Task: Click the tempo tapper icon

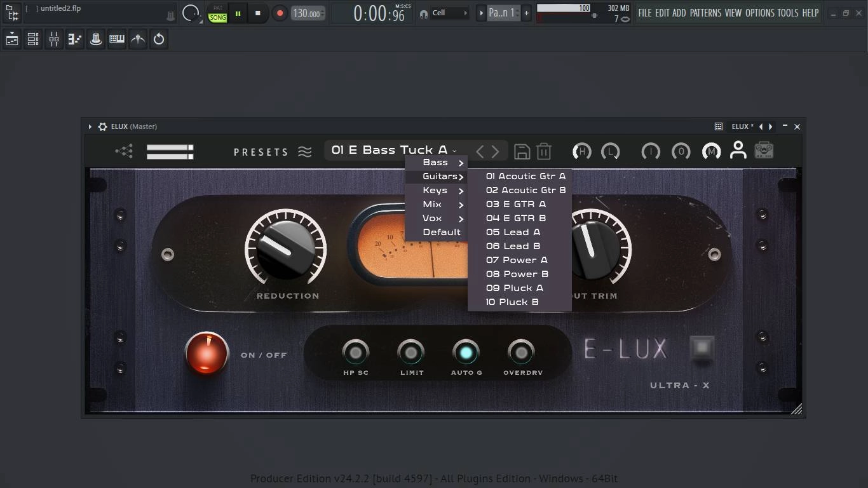Action: pyautogui.click(x=138, y=39)
